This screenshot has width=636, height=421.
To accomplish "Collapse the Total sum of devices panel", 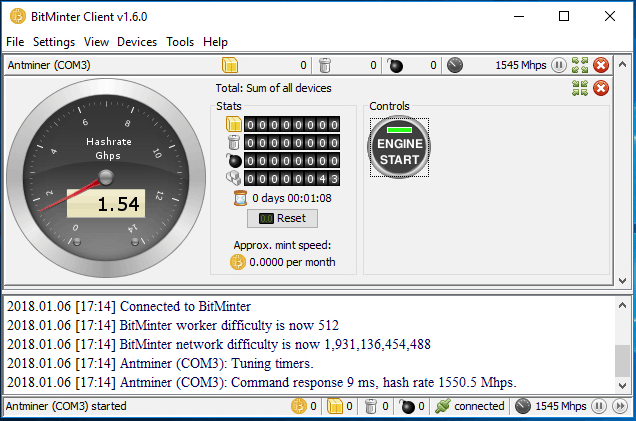I will [580, 88].
